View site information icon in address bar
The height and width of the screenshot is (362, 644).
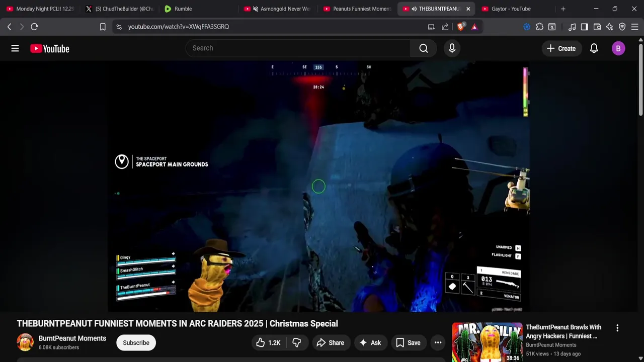click(119, 27)
